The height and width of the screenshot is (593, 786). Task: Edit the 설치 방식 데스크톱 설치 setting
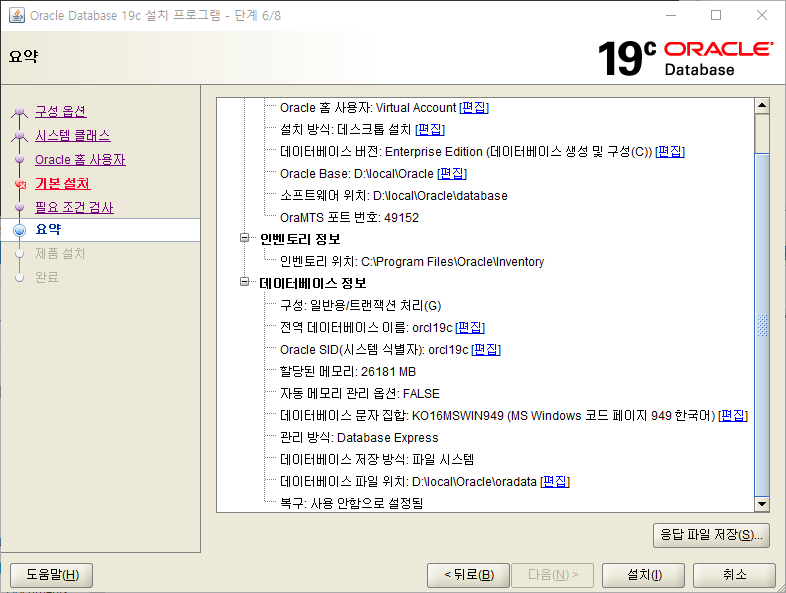coord(430,129)
